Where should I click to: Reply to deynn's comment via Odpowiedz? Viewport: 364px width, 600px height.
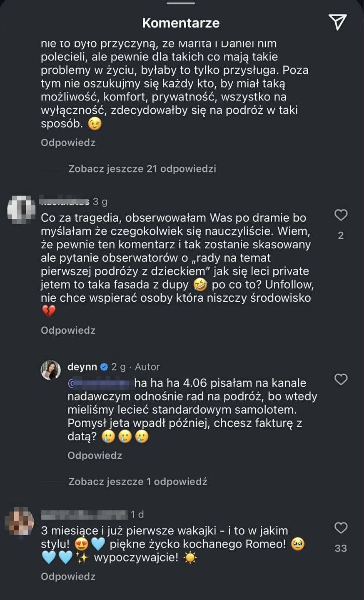coord(95,455)
